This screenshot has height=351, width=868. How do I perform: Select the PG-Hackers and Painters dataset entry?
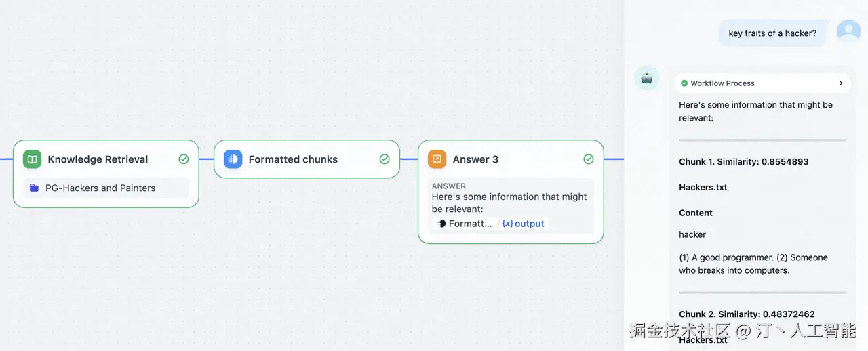pyautogui.click(x=106, y=188)
